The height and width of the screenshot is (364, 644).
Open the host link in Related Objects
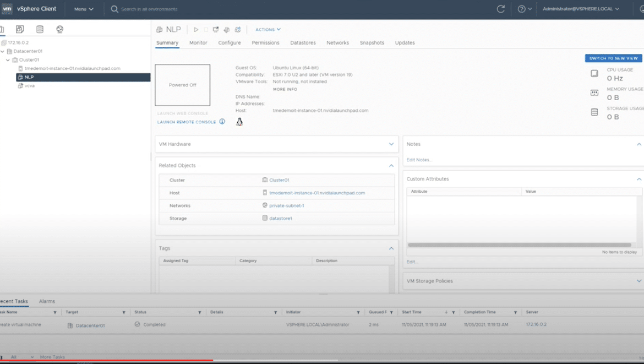coord(317,193)
